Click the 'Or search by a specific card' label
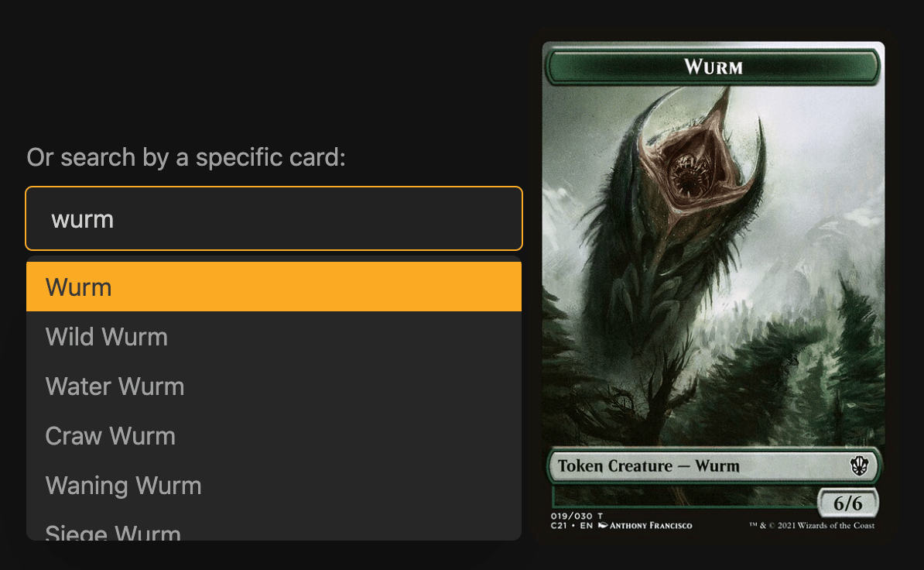 pos(187,157)
